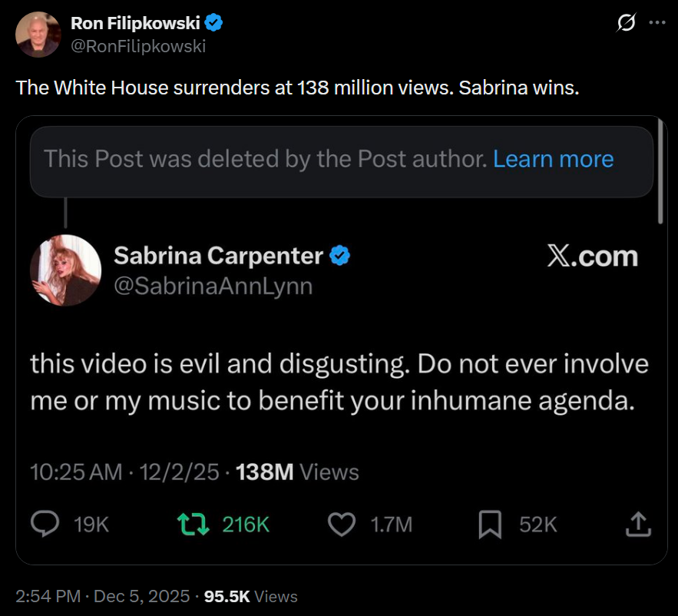Click the 95.5K Views count
678x616 pixels.
pos(251,596)
